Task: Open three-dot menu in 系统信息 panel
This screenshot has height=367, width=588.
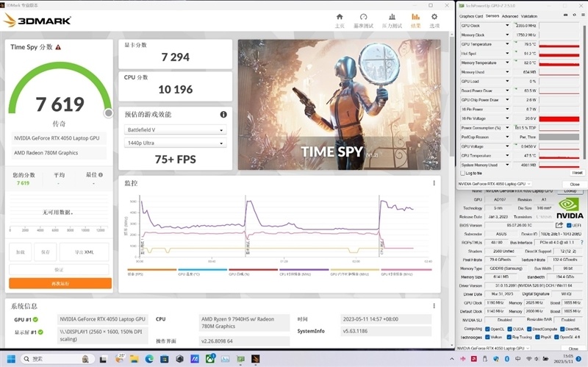Action: [434, 306]
